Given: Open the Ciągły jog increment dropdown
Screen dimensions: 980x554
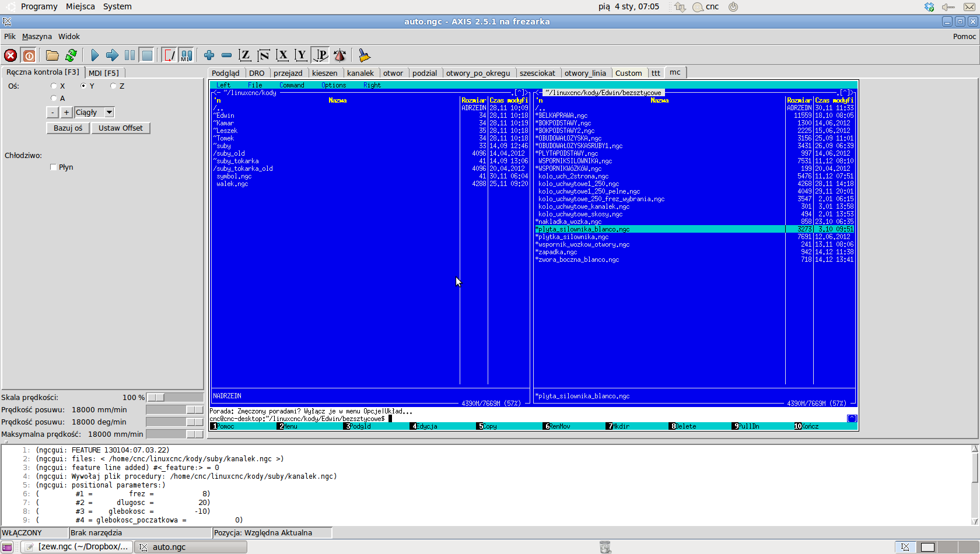Looking at the screenshot, I should [x=109, y=113].
